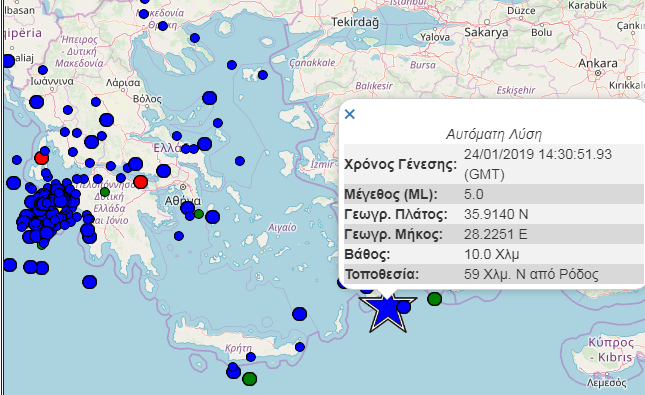Screen dimensions: 645x395
Task: Click the large blue marker left of Ιωάννινα's coast
Action: point(37,102)
